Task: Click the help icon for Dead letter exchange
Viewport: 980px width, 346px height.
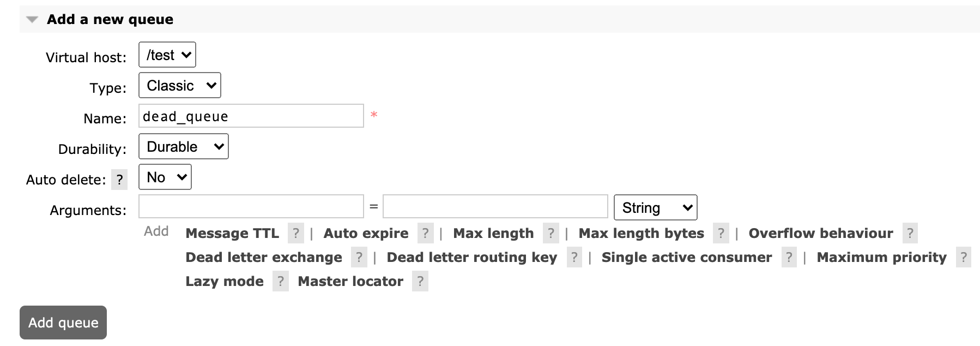Action: [359, 257]
